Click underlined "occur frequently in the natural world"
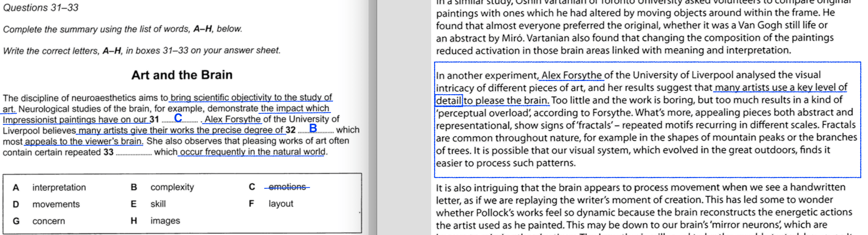 point(252,152)
